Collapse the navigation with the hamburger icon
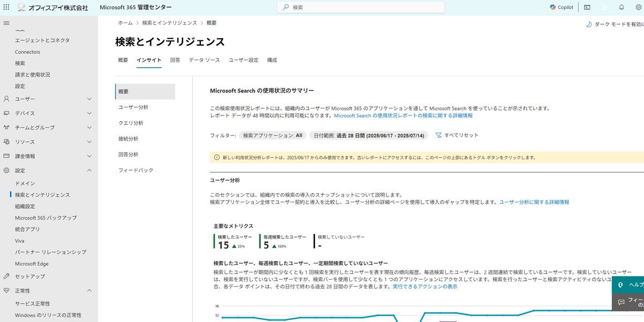644x322 pixels. (x=6, y=23)
